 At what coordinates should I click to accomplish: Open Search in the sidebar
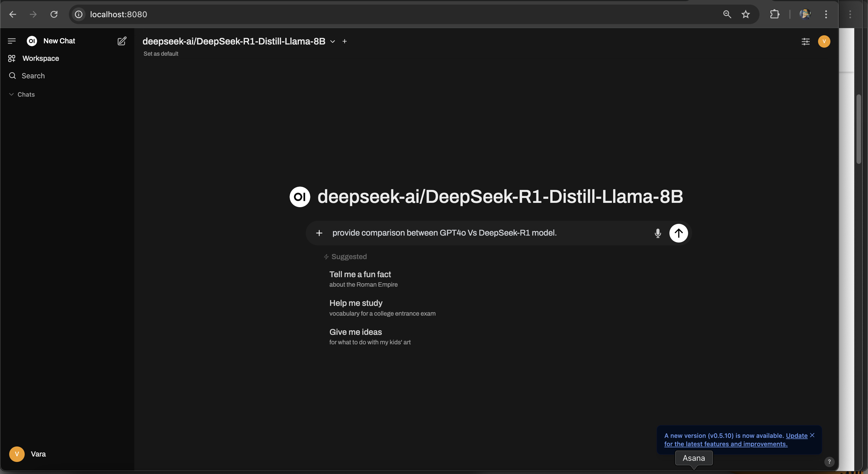tap(33, 76)
